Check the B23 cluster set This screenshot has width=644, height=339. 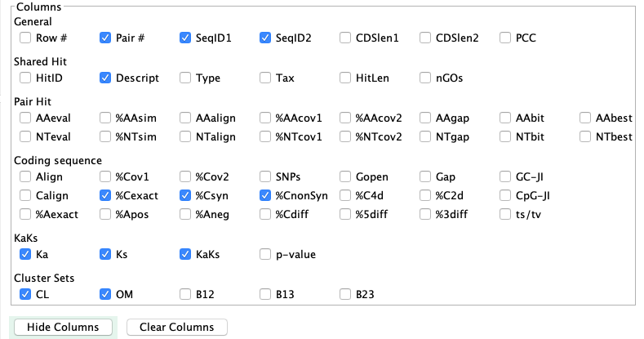[x=345, y=294]
